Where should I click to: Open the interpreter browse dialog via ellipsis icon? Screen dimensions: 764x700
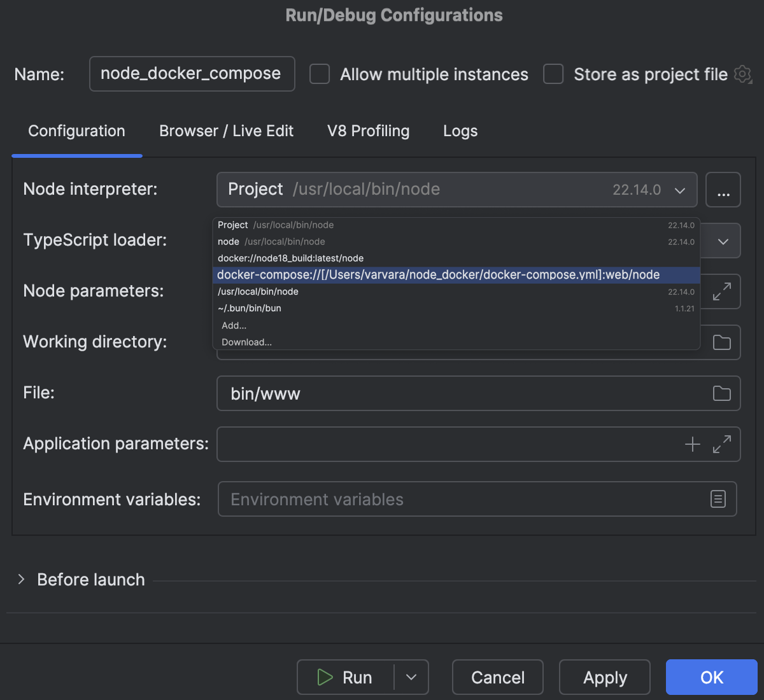click(723, 189)
